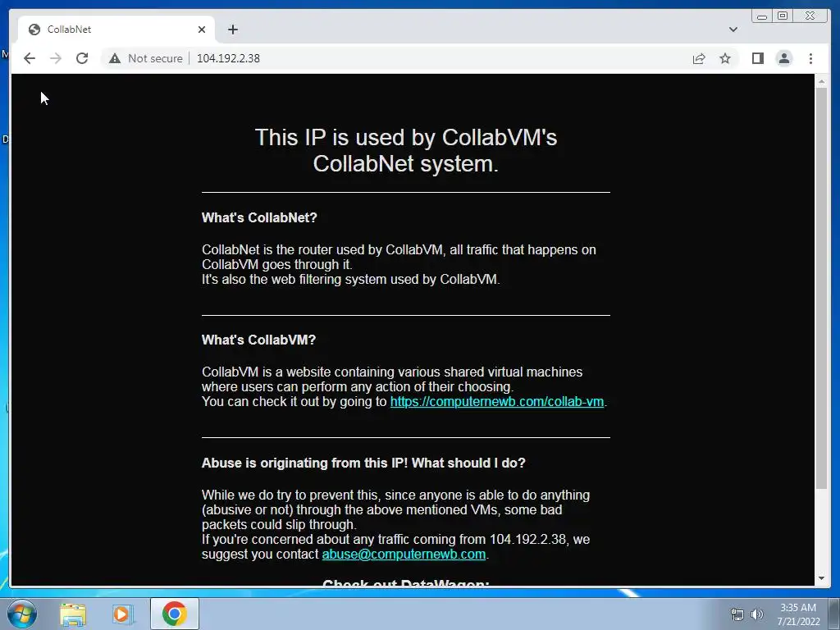
Task: Restore down the Chrome window
Action: [783, 16]
